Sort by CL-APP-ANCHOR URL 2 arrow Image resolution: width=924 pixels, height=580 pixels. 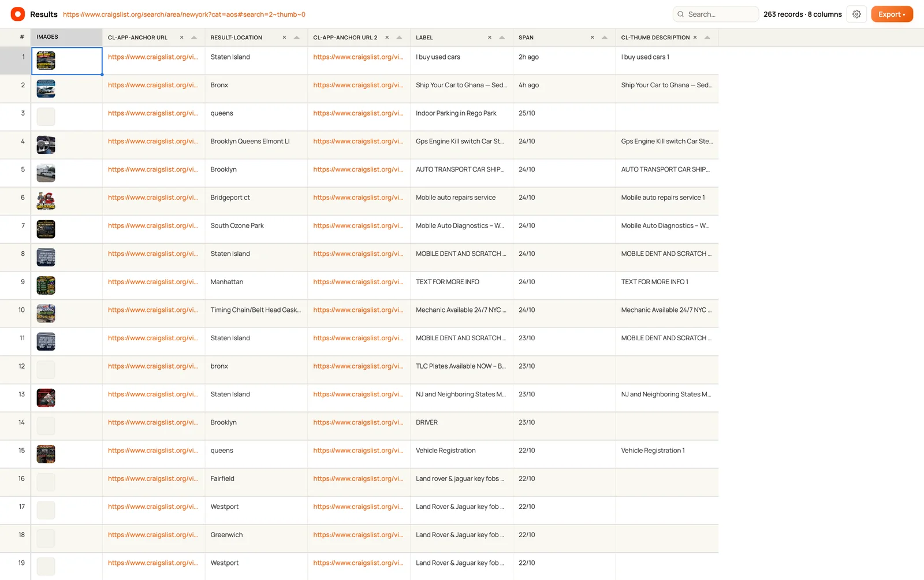(x=399, y=38)
